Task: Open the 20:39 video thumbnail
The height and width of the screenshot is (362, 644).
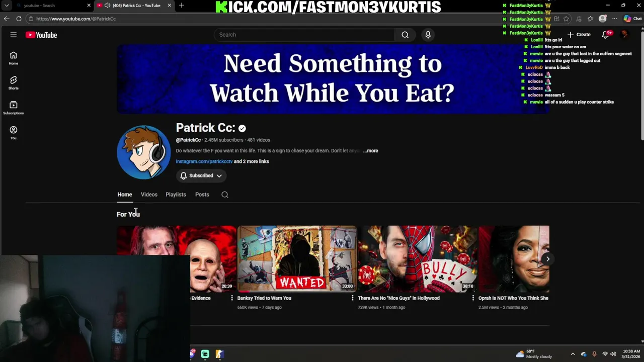Action: click(177, 258)
